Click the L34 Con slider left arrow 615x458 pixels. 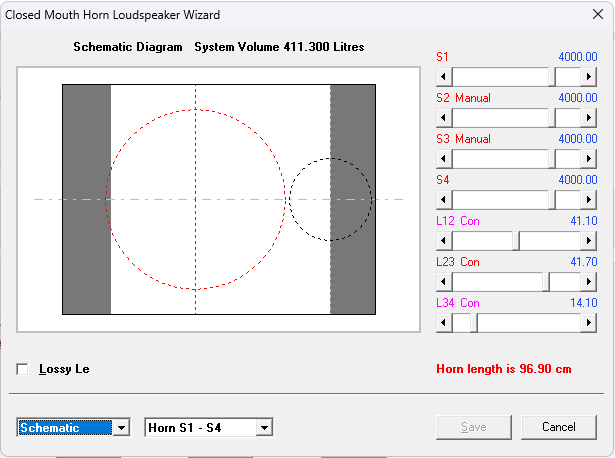[444, 323]
